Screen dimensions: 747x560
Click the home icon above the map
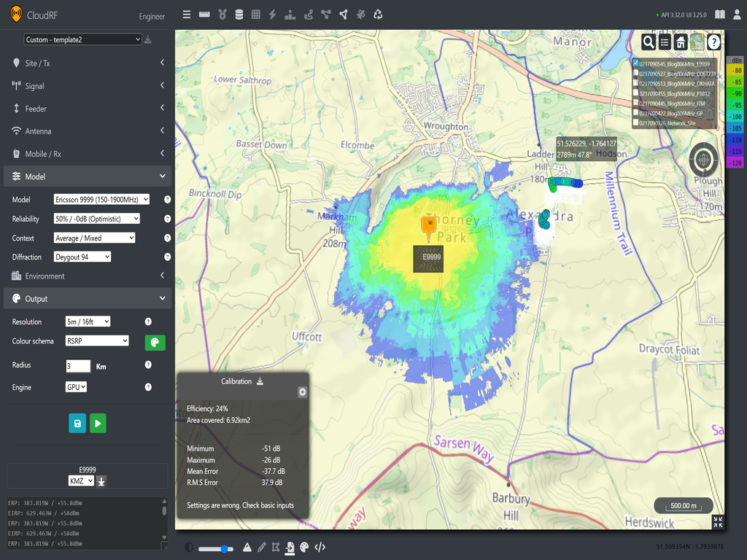(x=680, y=42)
